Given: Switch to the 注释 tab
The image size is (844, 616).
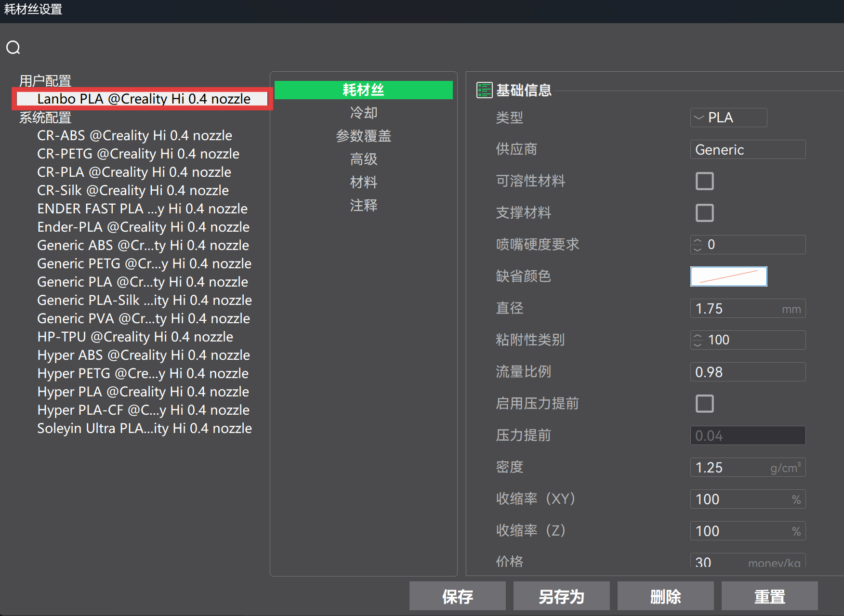Looking at the screenshot, I should [x=364, y=206].
